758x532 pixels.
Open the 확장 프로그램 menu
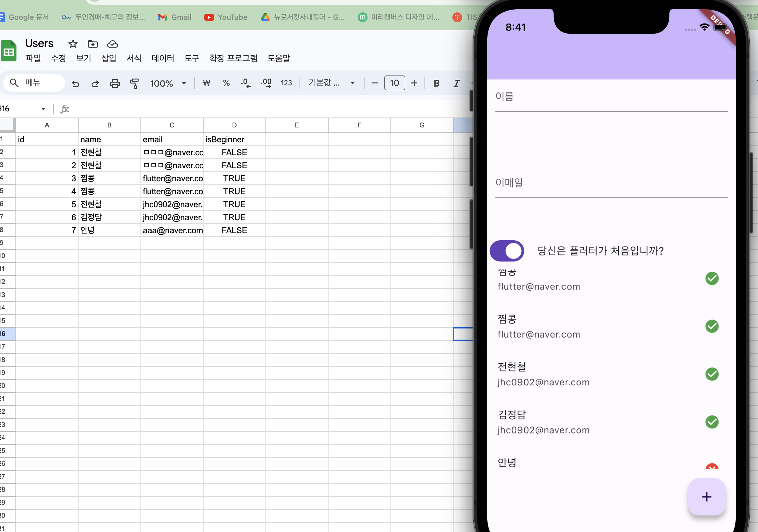tap(233, 58)
